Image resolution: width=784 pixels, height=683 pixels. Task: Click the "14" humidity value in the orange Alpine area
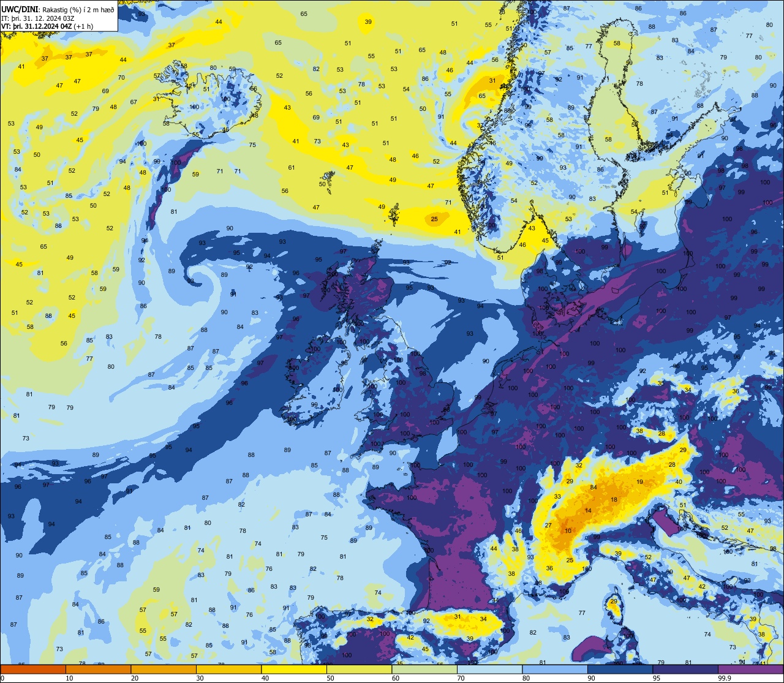tap(588, 510)
